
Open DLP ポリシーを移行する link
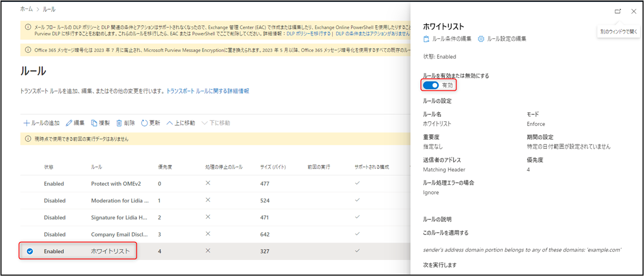click(x=308, y=33)
